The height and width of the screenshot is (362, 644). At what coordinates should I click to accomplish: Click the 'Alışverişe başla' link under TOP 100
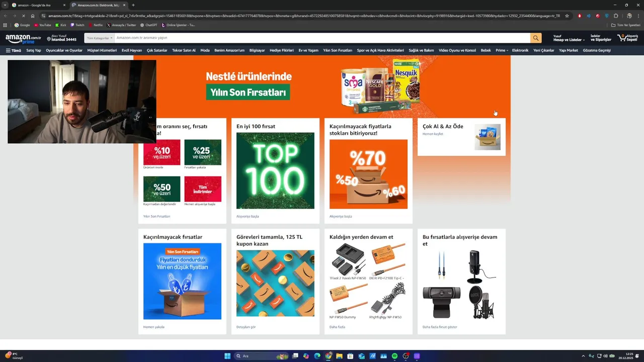[248, 216]
